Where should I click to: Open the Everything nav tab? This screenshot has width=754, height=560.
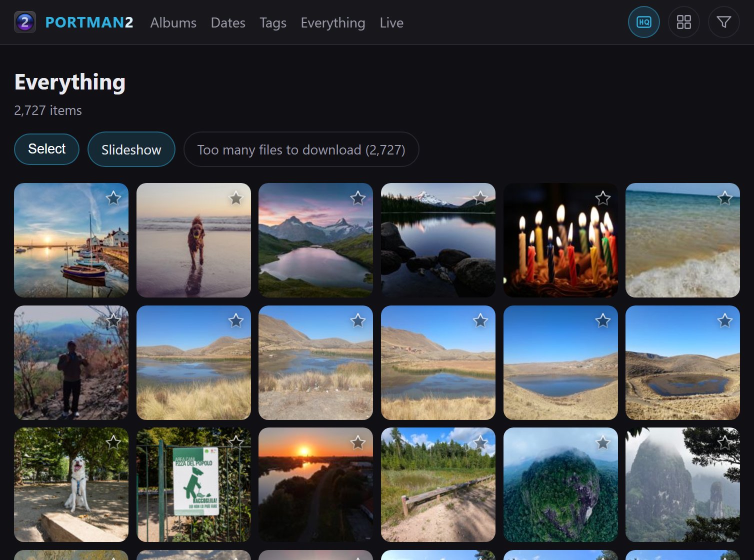pos(333,23)
